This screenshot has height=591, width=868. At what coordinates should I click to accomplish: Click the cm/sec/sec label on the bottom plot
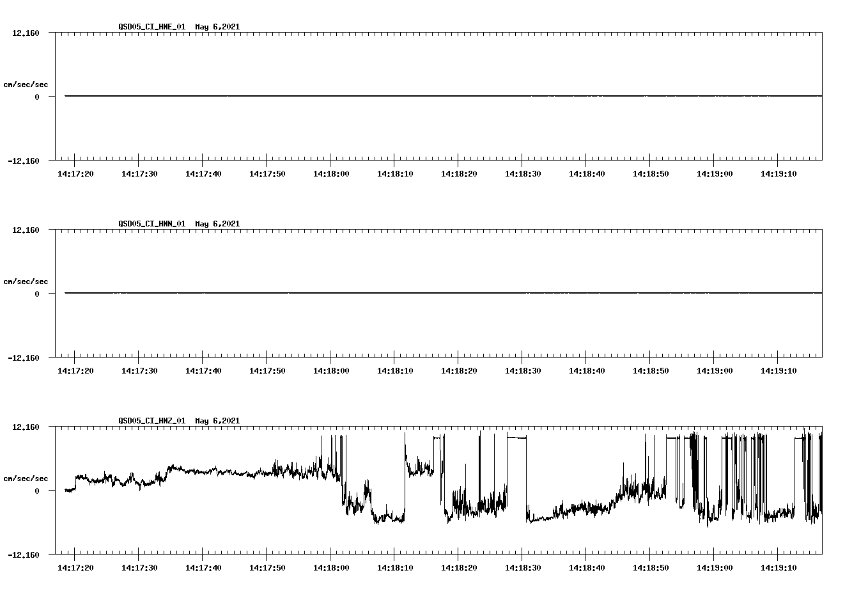tap(27, 478)
